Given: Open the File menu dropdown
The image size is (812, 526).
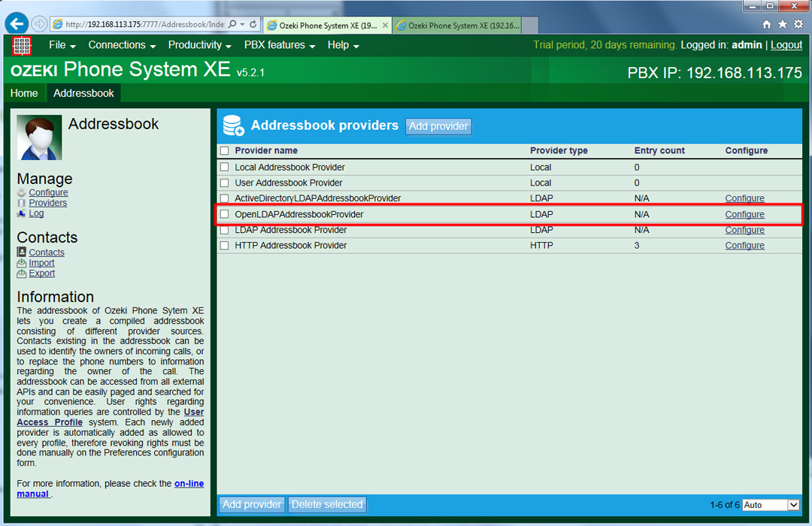Looking at the screenshot, I should point(62,45).
